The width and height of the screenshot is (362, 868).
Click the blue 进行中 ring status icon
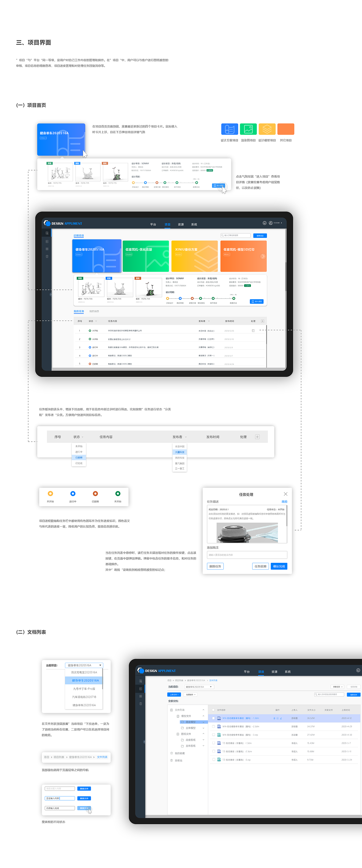coord(73,494)
